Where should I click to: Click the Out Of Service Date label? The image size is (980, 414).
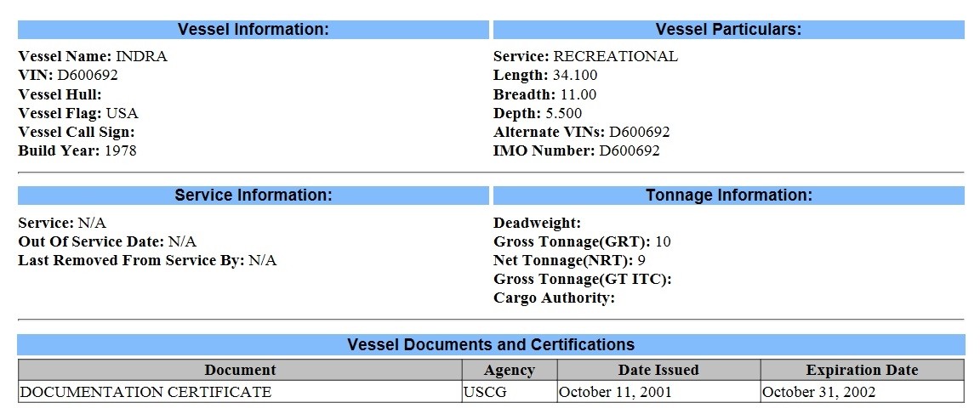pos(91,241)
